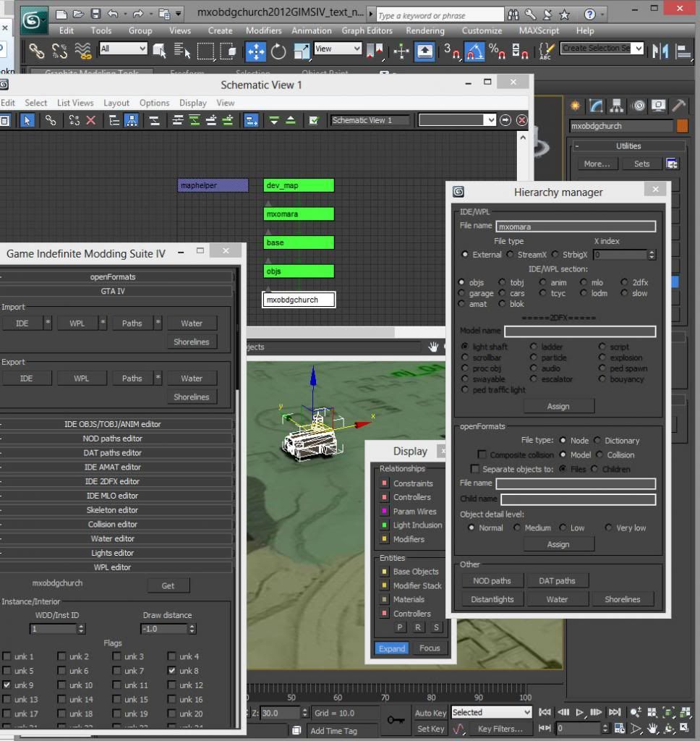Toggle the Light Inclusion green color box
700x741 pixels.
(x=384, y=525)
